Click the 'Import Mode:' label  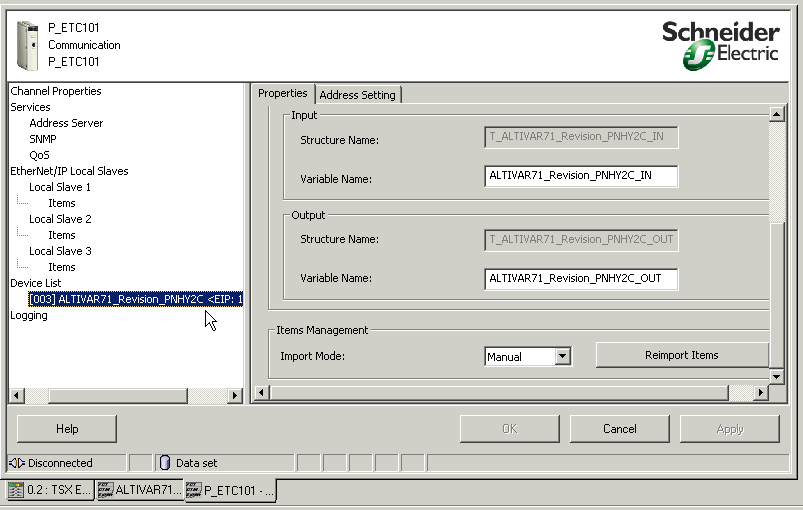tap(312, 356)
